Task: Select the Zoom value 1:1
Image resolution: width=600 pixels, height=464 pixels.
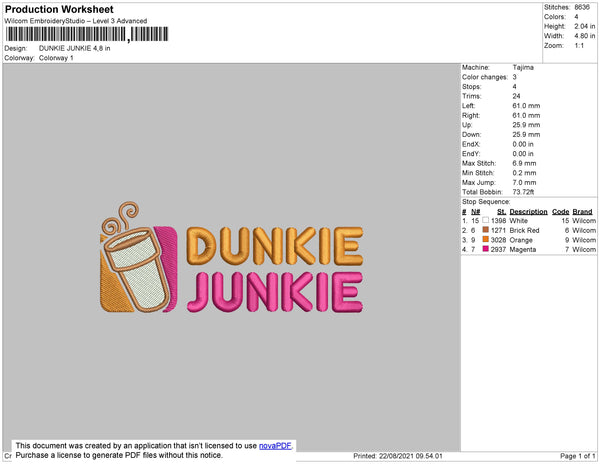Action: pyautogui.click(x=579, y=46)
